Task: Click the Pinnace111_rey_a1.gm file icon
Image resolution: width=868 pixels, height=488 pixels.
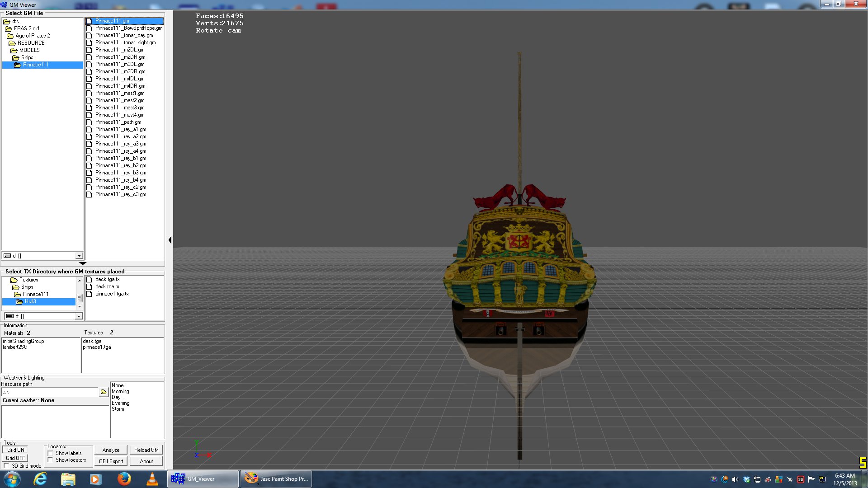Action: click(x=89, y=129)
